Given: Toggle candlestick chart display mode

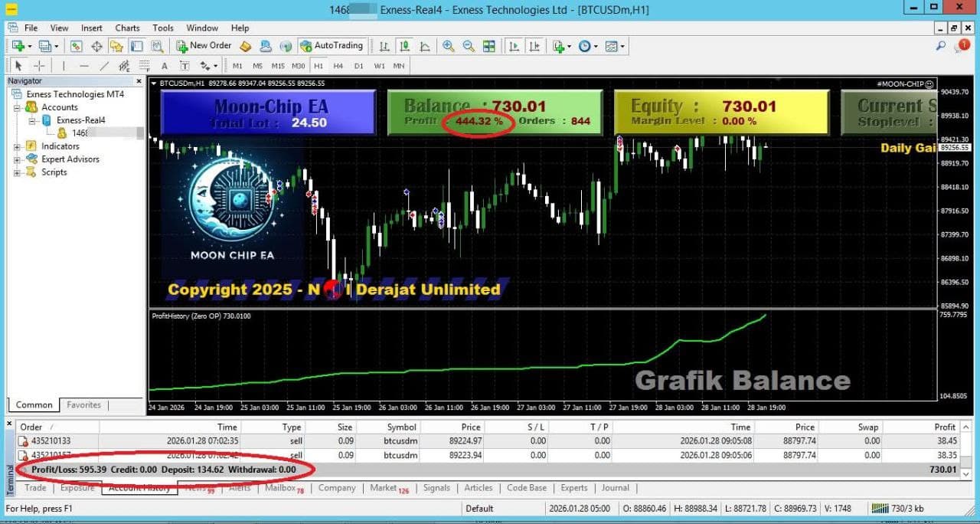Looking at the screenshot, I should [x=403, y=46].
